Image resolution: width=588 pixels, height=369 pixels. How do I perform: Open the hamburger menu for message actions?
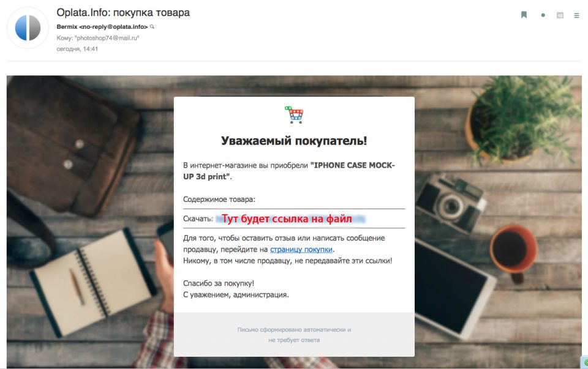click(577, 15)
